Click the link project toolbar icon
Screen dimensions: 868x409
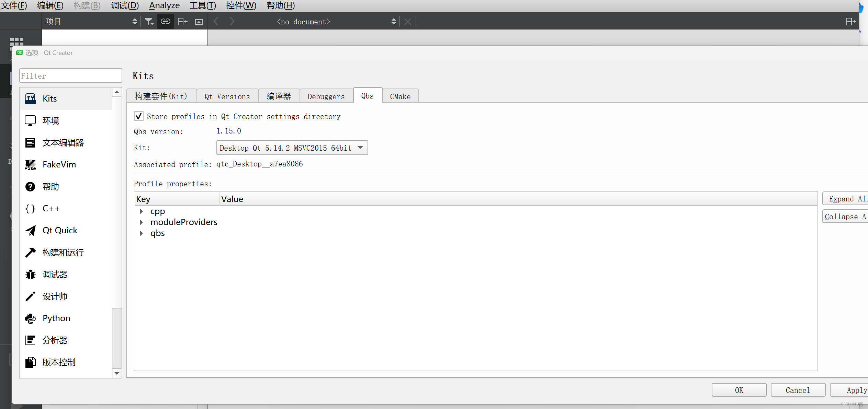point(166,21)
